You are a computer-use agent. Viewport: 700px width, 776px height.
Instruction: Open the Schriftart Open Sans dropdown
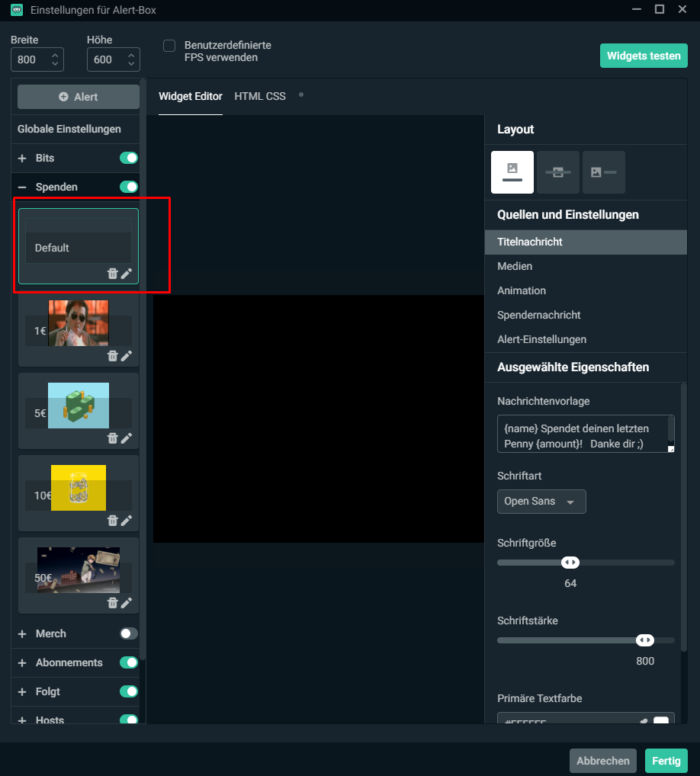pyautogui.click(x=541, y=502)
